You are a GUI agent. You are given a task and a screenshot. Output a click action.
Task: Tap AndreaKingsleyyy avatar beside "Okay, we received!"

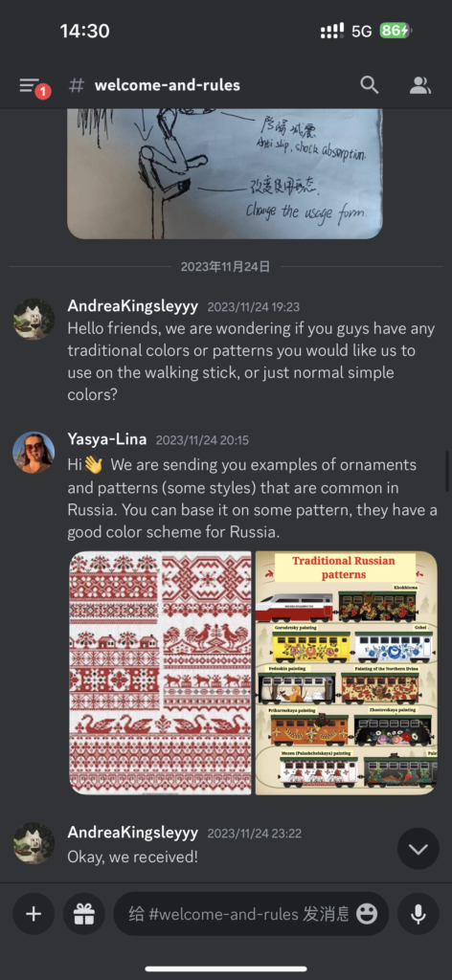point(34,843)
